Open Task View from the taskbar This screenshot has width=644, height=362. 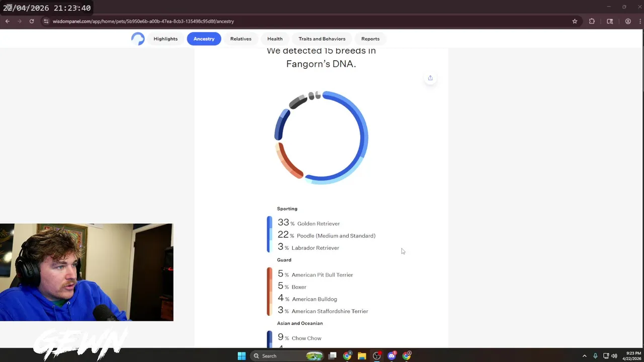tap(332, 356)
